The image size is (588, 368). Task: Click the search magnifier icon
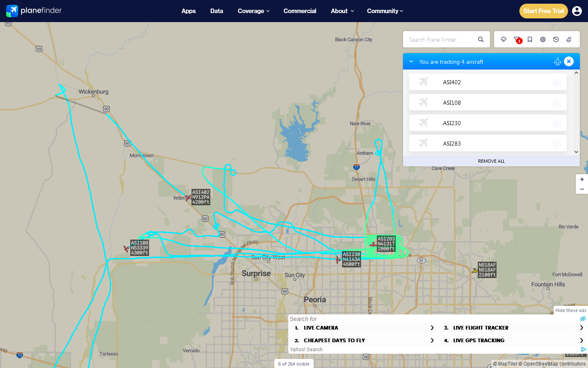(481, 40)
